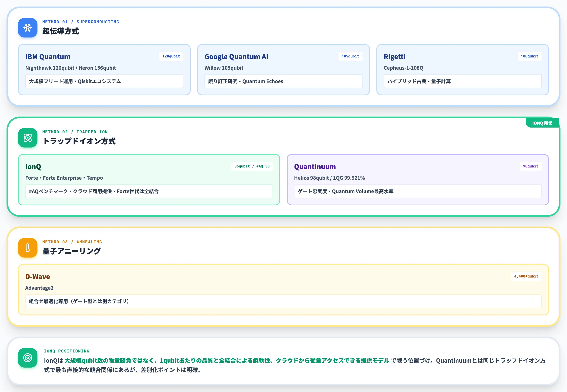The image size is (567, 392).
Task: Click the 120qubit badge on IBM Quantum
Action: coord(171,56)
